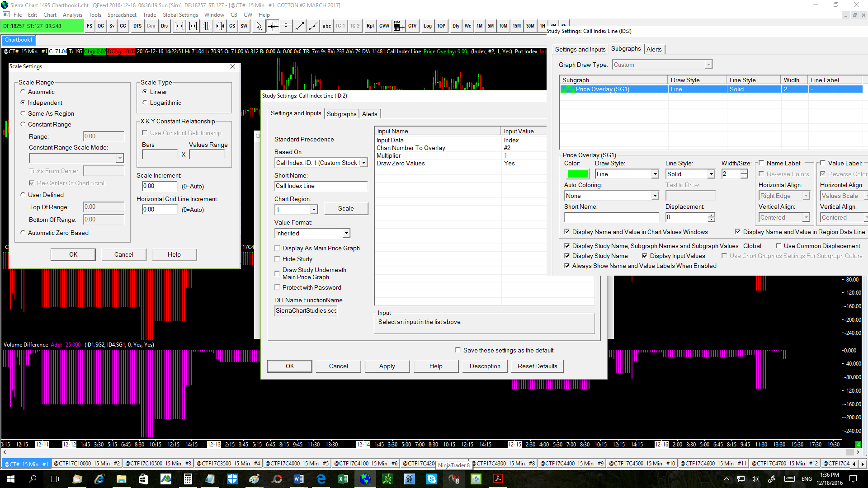Click the abc text tool
Viewport: 868px width, 488px height.
click(326, 26)
